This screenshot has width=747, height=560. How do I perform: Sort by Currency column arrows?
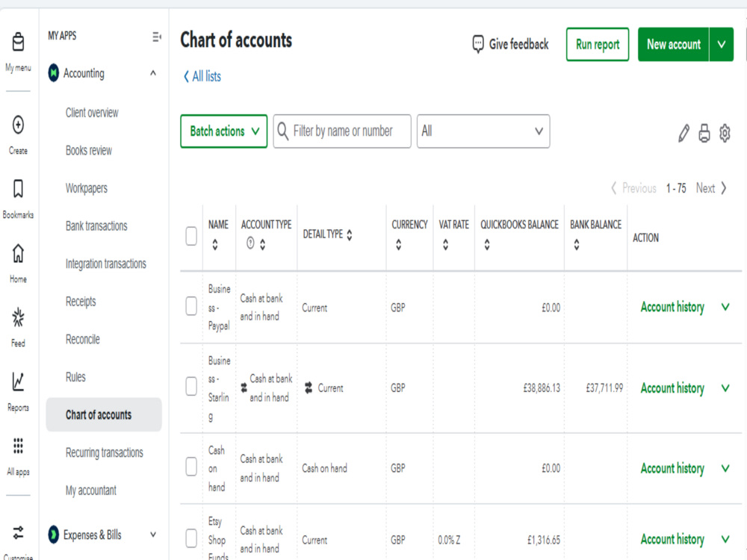pos(398,245)
